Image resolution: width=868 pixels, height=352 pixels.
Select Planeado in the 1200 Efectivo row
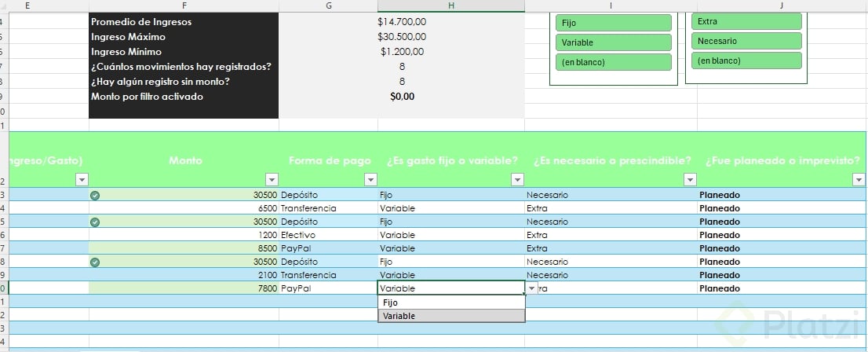pos(782,235)
